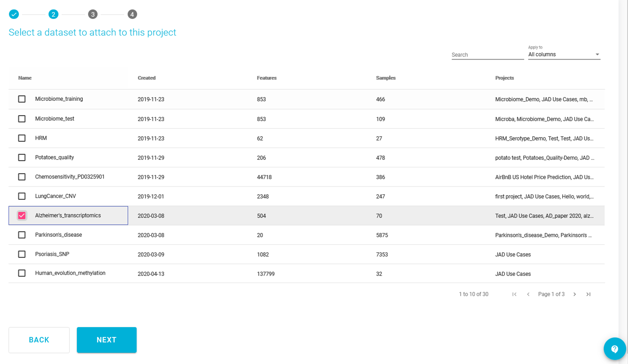Viewport: 628px width, 364px height.
Task: Click the Microbiome_training dataset name
Action: [59, 99]
